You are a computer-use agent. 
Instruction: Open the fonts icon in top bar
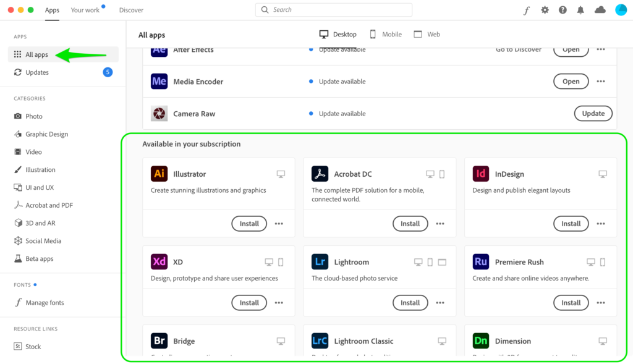[527, 10]
